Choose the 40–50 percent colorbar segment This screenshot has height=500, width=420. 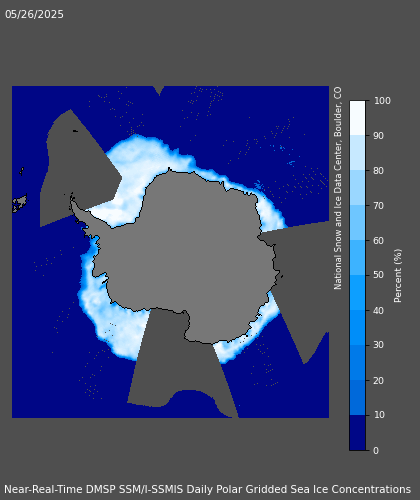click(x=357, y=293)
